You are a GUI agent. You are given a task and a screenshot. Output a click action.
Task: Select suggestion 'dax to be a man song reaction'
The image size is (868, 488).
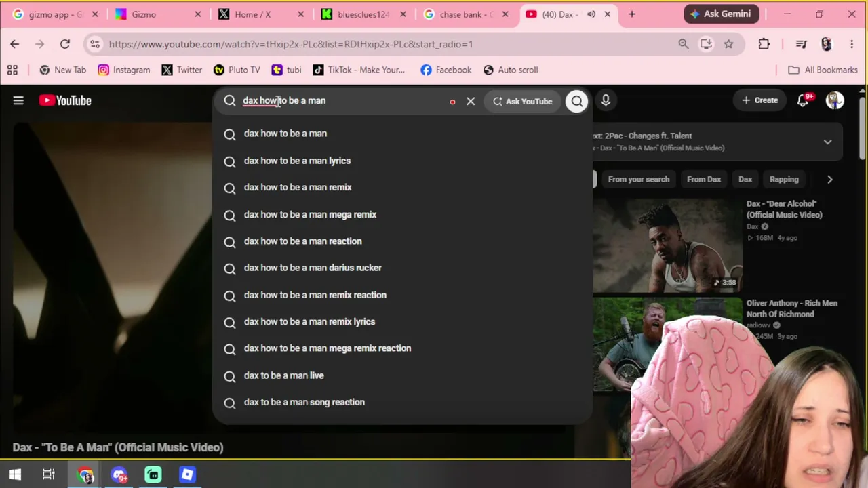tap(402, 403)
